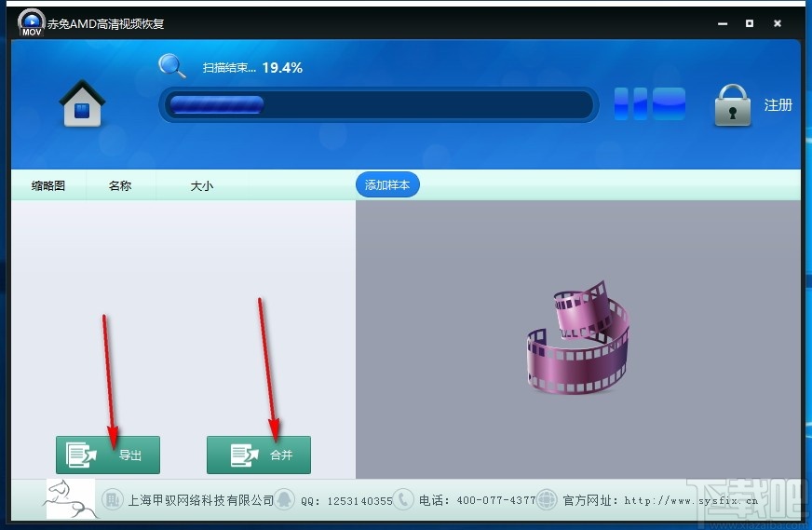
Task: Click the 添加样本 button
Action: coord(387,185)
